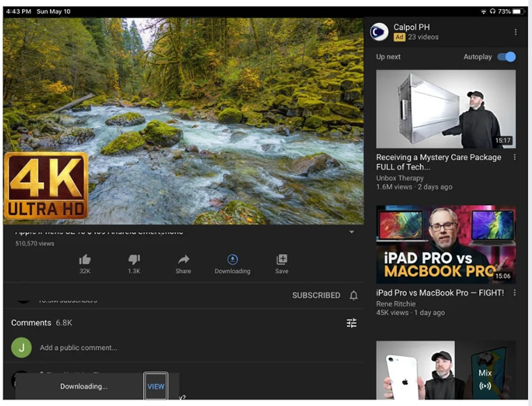Viewport: 532px width, 406px height.
Task: Tap the 'iPad Pro vs MacBook Pro — FIGHT!' title
Action: click(x=440, y=293)
